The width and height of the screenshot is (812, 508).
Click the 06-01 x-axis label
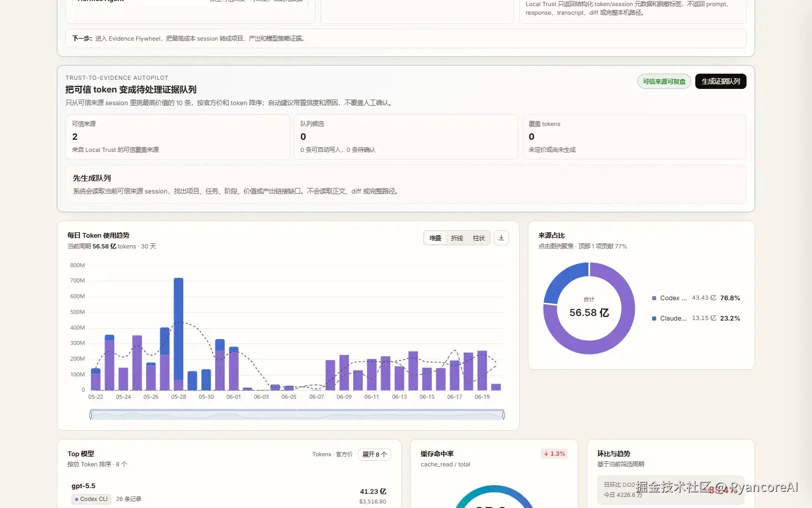pos(233,397)
